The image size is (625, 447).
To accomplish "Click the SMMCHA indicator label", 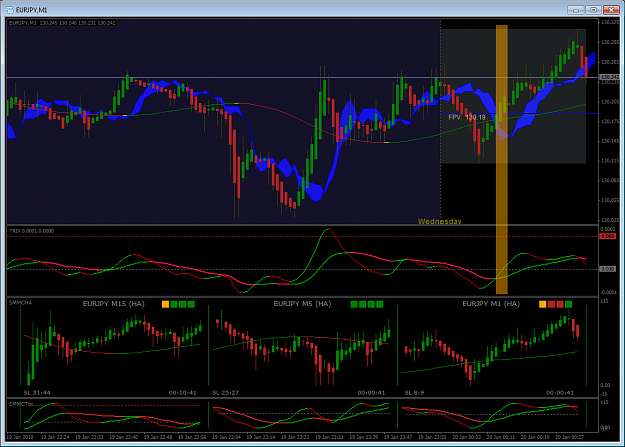I will pyautogui.click(x=20, y=303).
